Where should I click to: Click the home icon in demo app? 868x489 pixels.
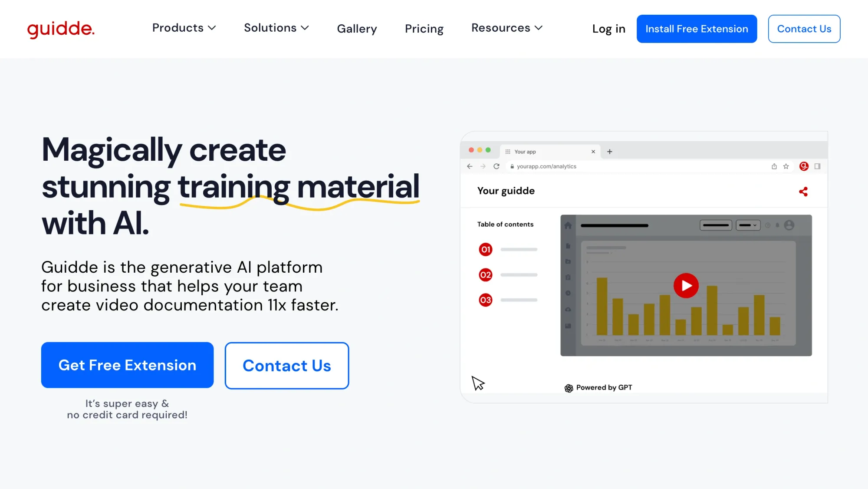(568, 225)
